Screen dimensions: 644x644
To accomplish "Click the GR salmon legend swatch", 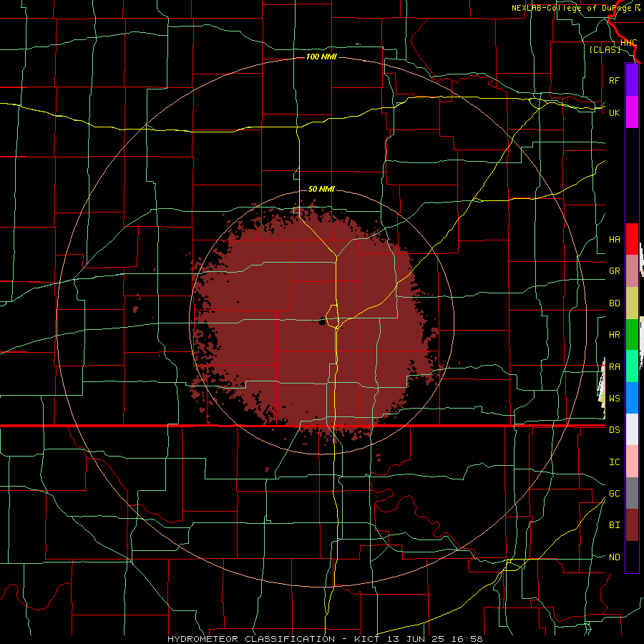I will (632, 271).
